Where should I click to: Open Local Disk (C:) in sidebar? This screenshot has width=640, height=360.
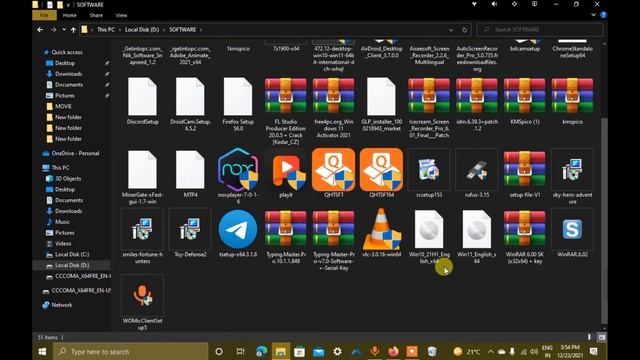coord(72,254)
